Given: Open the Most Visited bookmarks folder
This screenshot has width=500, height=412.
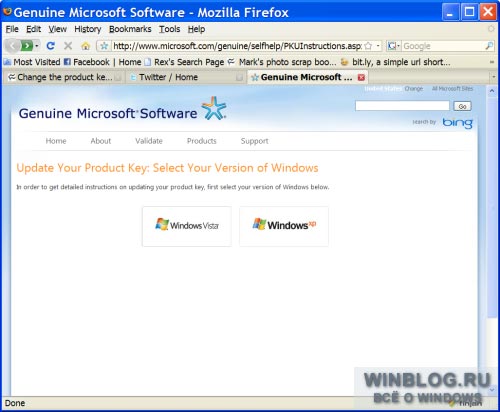Looking at the screenshot, I should [x=32, y=62].
